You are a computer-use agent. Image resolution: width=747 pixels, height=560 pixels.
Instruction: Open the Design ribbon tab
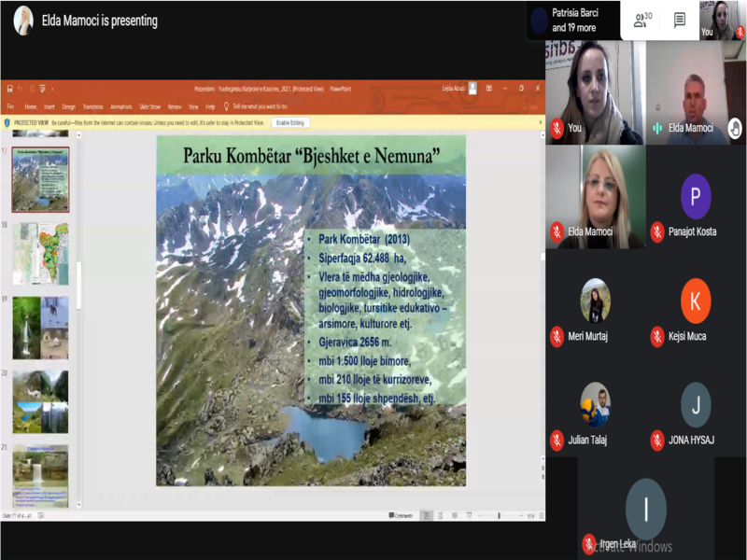click(68, 106)
